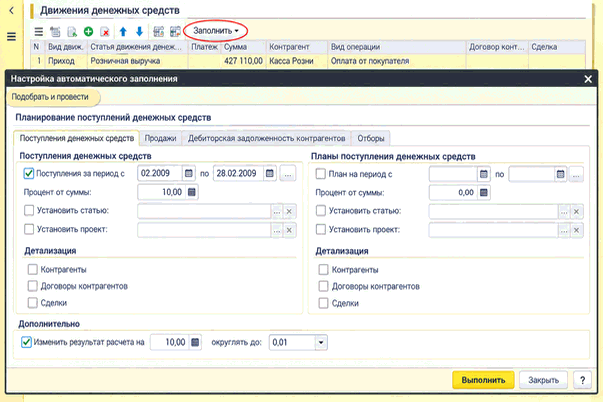Expand the округлять до 0,01 dropdown
Viewport: 603px width, 402px height.
pos(321,342)
